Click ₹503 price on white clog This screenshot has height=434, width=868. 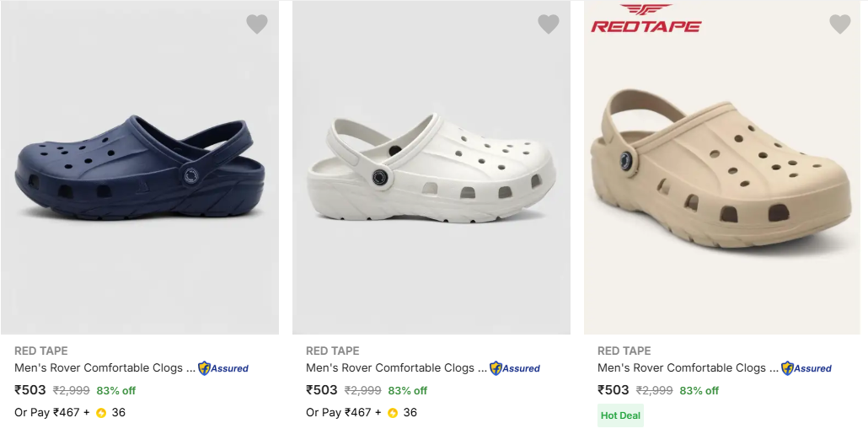(322, 390)
